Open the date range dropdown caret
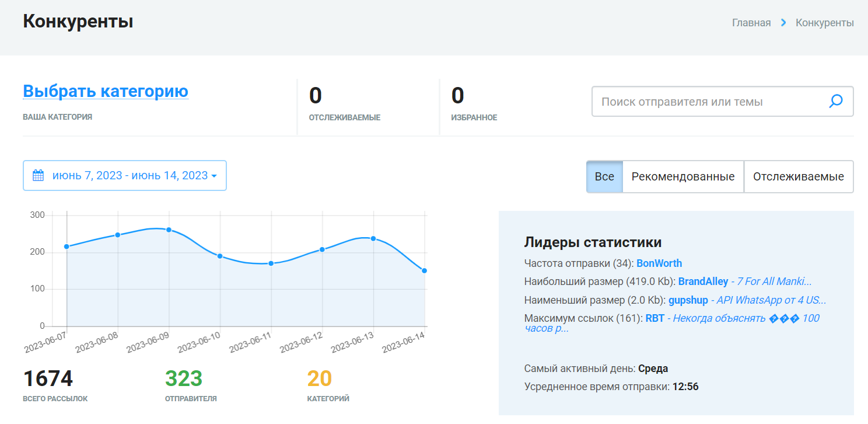 [x=215, y=176]
